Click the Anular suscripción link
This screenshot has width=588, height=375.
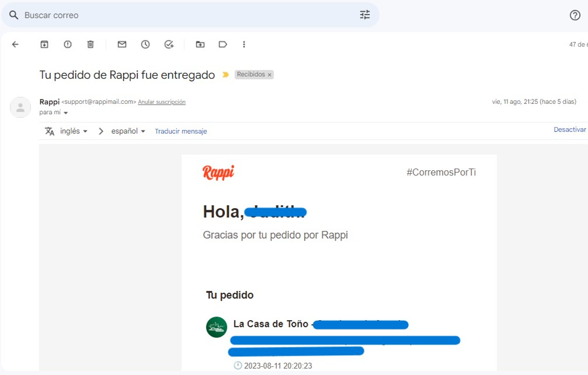tap(162, 102)
